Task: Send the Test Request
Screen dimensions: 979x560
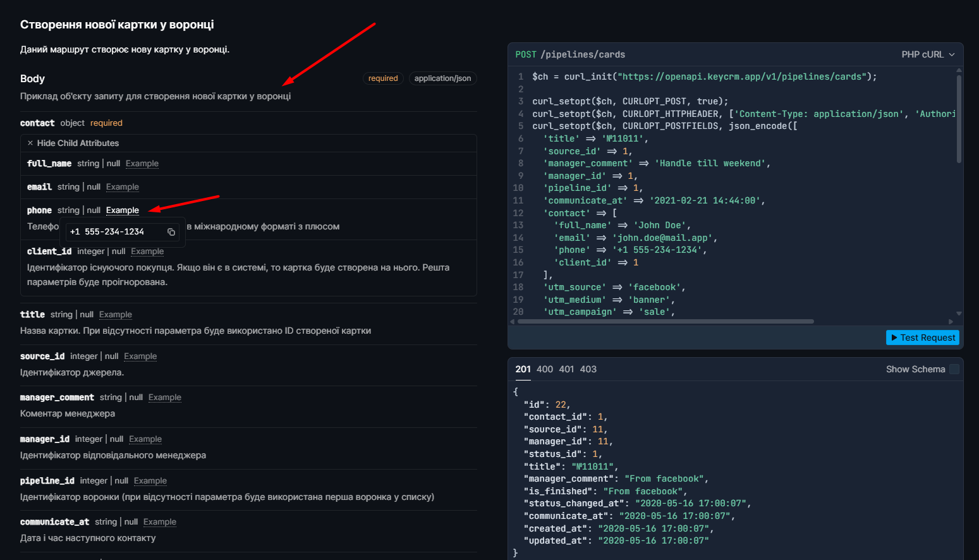Action: click(x=922, y=338)
